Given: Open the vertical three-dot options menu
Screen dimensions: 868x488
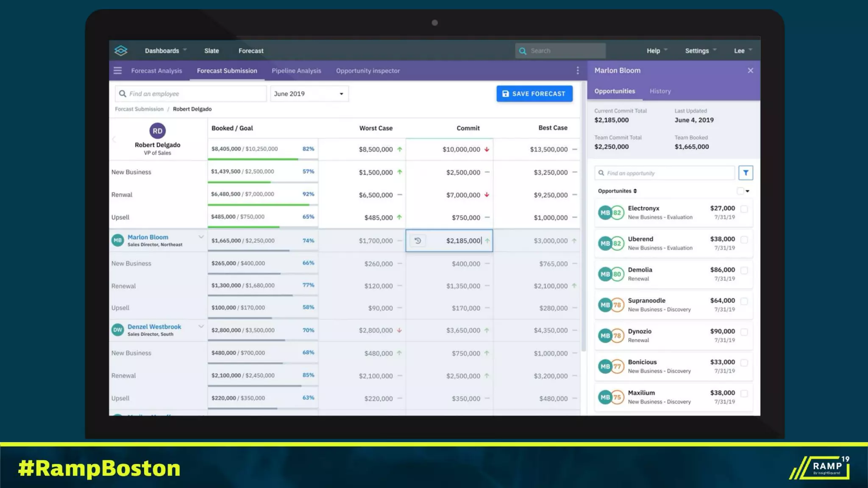Looking at the screenshot, I should point(578,71).
